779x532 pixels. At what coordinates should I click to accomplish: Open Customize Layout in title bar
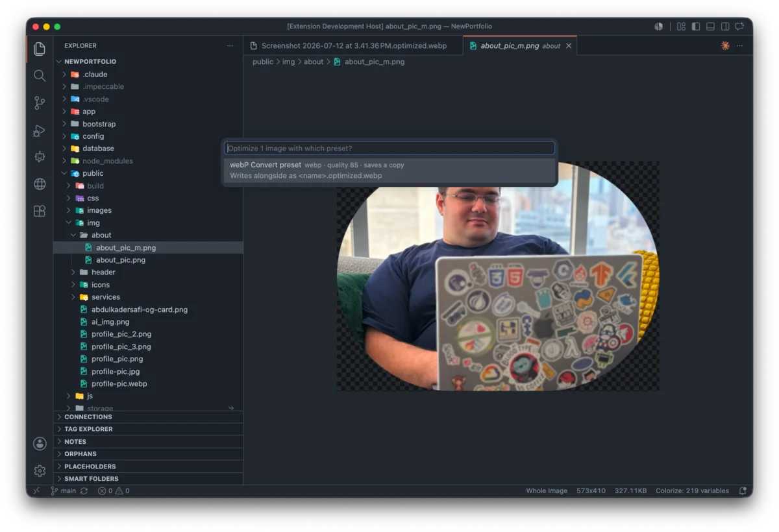681,27
